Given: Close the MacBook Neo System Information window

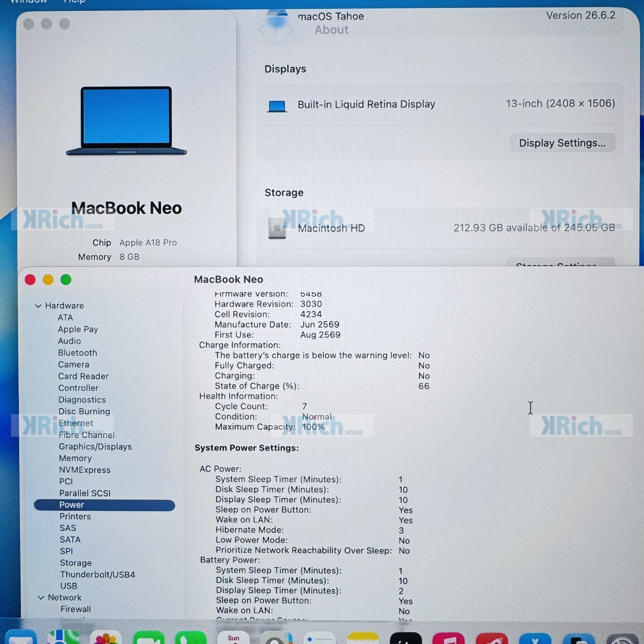Looking at the screenshot, I should 30,280.
